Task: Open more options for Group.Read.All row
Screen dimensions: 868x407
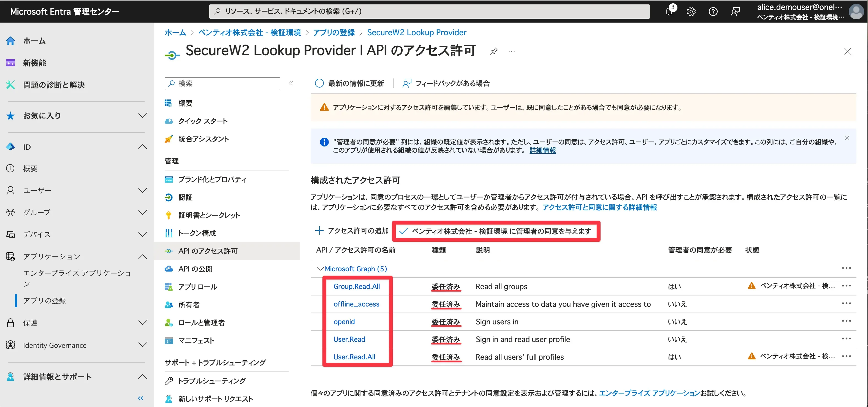Action: pos(846,286)
